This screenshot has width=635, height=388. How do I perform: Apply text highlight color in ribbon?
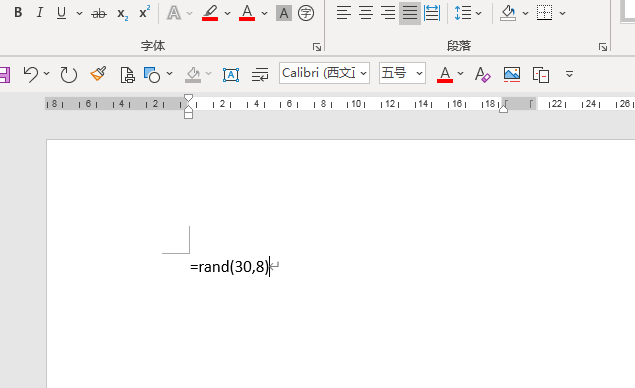point(210,13)
